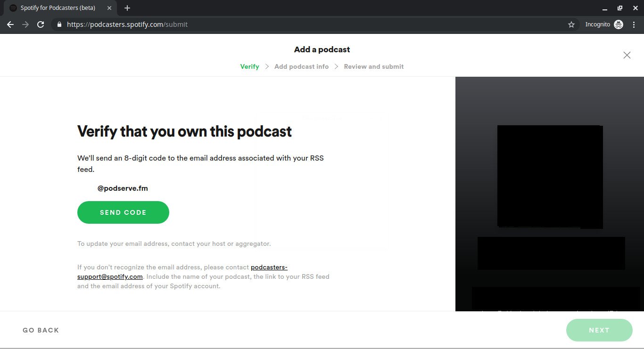Click the @podserve.fm email address text

pos(123,188)
